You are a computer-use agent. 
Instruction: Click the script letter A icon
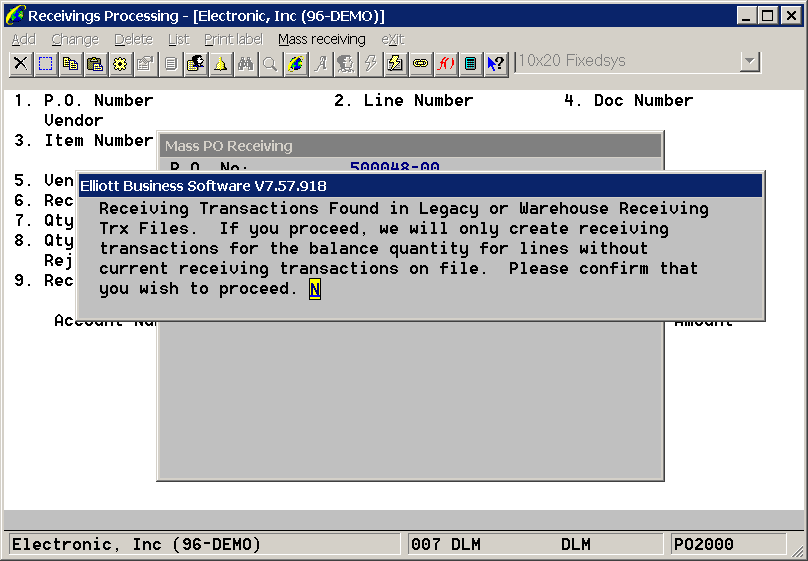(x=321, y=64)
